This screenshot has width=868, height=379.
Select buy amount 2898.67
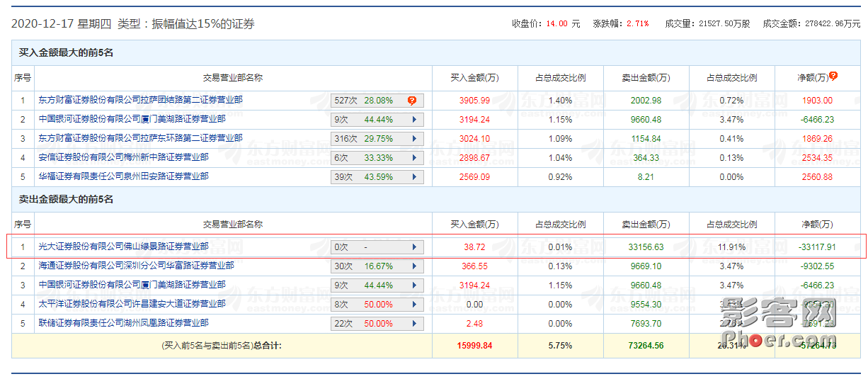click(474, 158)
